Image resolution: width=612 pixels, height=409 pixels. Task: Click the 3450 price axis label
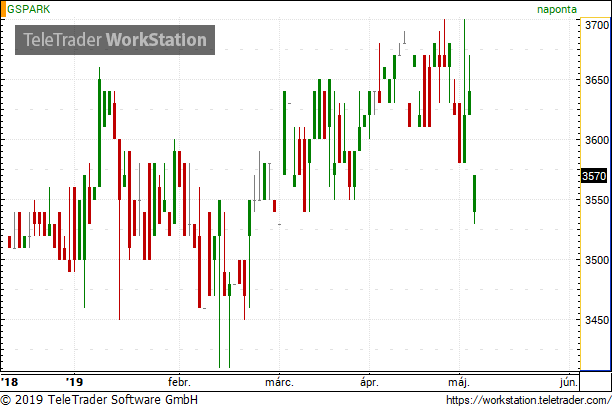click(597, 320)
